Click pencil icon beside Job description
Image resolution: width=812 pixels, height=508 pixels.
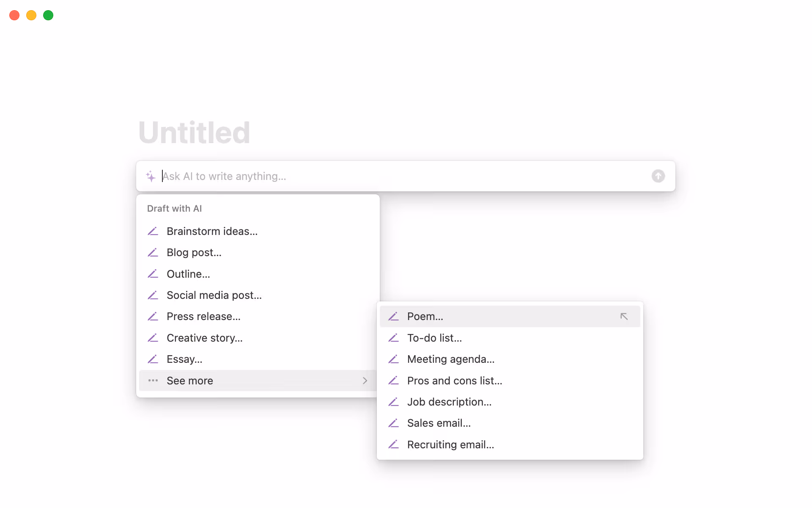tap(393, 402)
